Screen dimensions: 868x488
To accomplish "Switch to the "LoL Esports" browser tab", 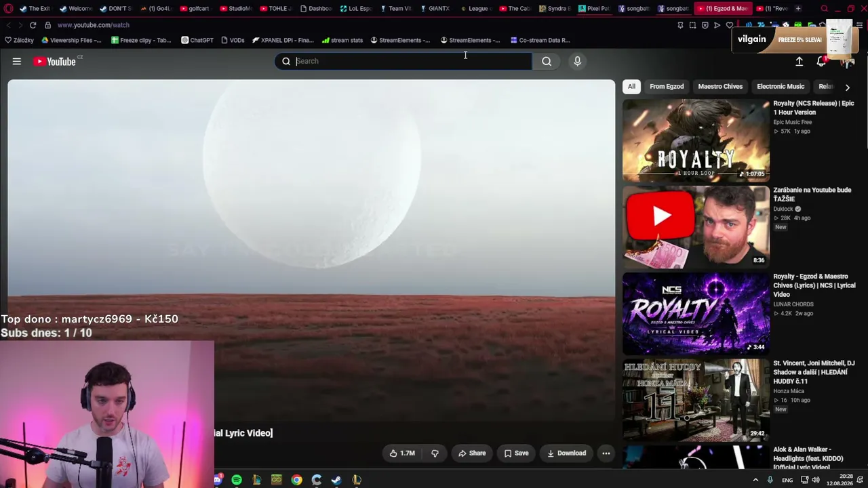I will (x=355, y=9).
